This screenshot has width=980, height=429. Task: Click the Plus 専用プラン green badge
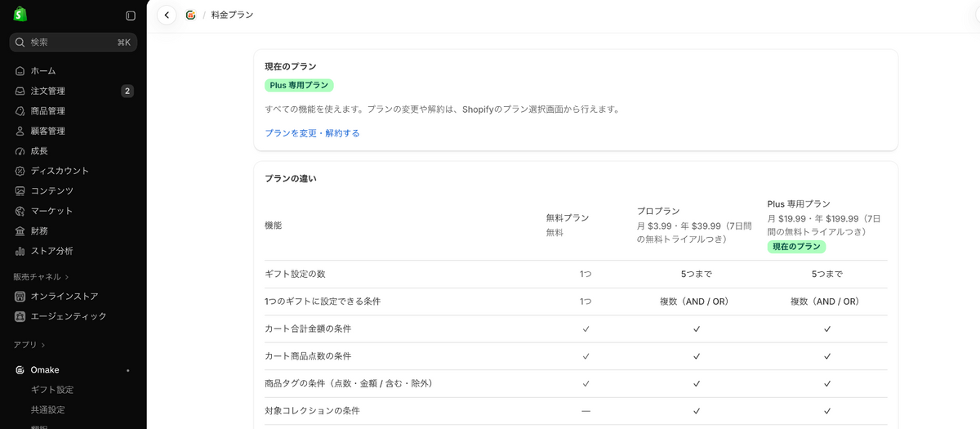(x=299, y=85)
